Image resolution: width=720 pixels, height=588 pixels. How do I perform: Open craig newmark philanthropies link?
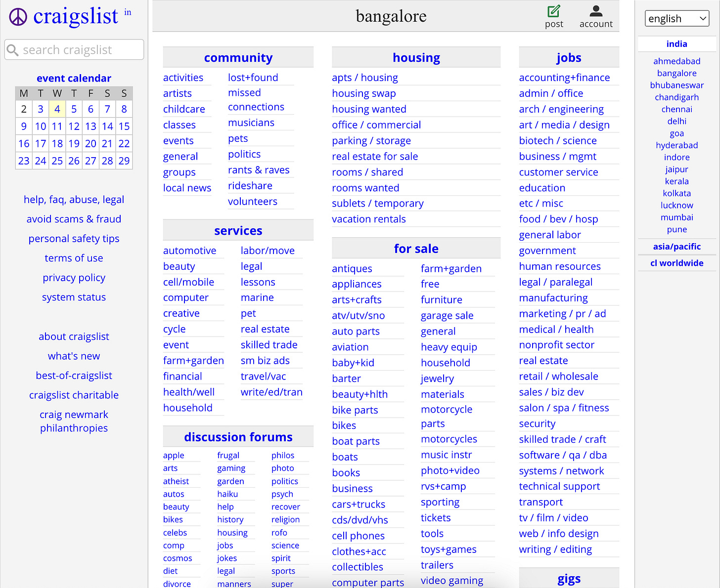(74, 421)
